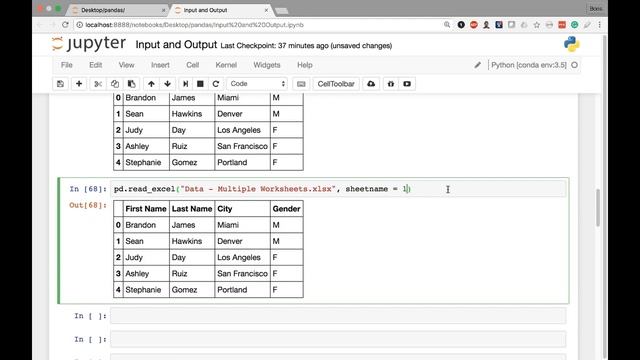The height and width of the screenshot is (360, 640).
Task: Open the Cell menu
Action: coord(192,65)
